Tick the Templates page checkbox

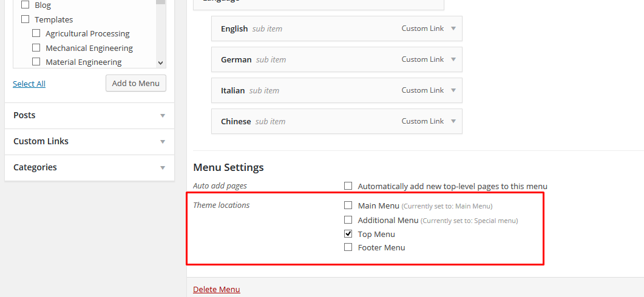point(25,19)
